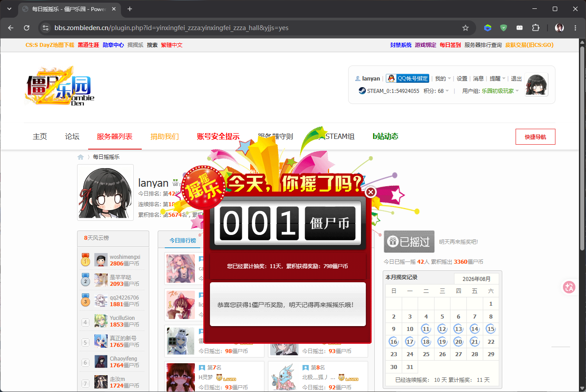Open the 账号安全提示 nav item

coord(218,136)
